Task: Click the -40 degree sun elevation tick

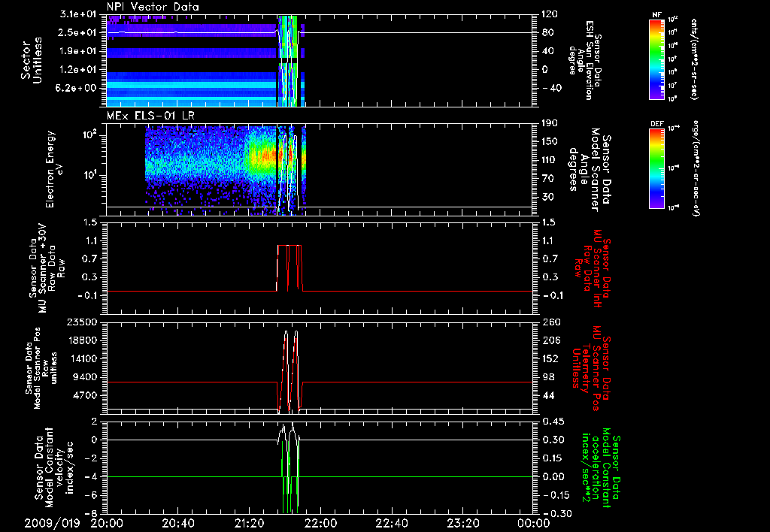Action: click(x=551, y=88)
